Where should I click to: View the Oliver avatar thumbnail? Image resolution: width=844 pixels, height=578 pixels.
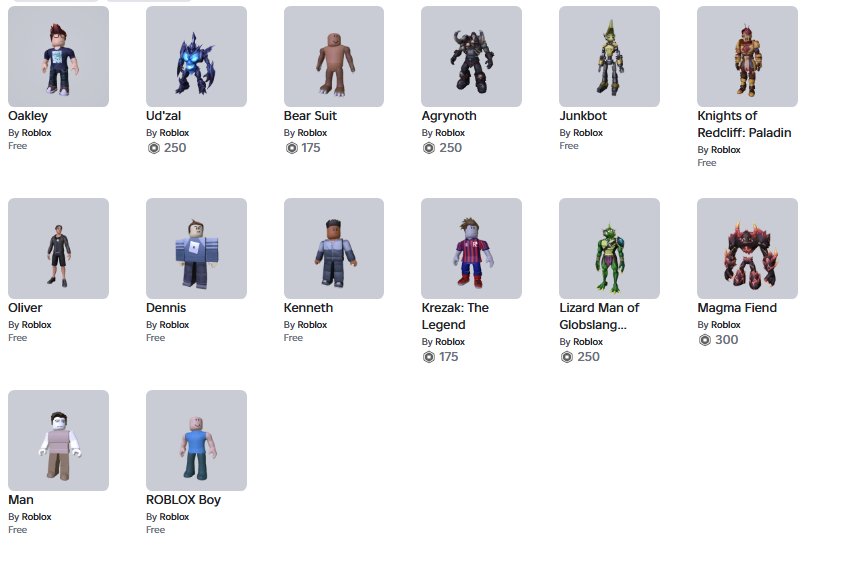tap(58, 249)
